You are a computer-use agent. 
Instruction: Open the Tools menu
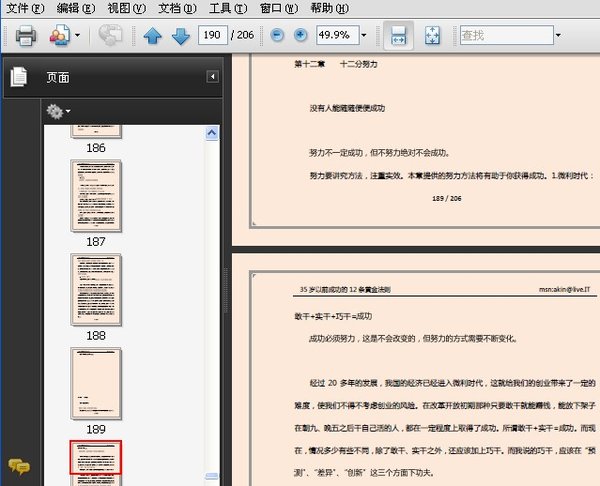[228, 8]
